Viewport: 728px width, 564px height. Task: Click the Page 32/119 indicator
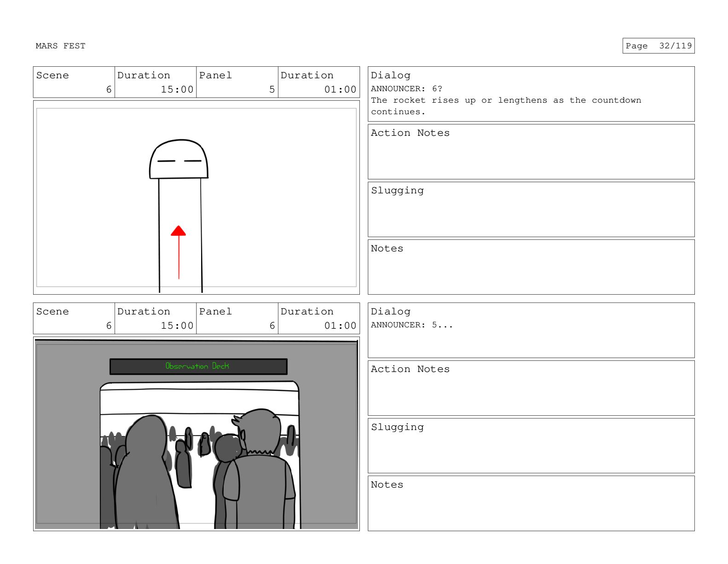[658, 46]
